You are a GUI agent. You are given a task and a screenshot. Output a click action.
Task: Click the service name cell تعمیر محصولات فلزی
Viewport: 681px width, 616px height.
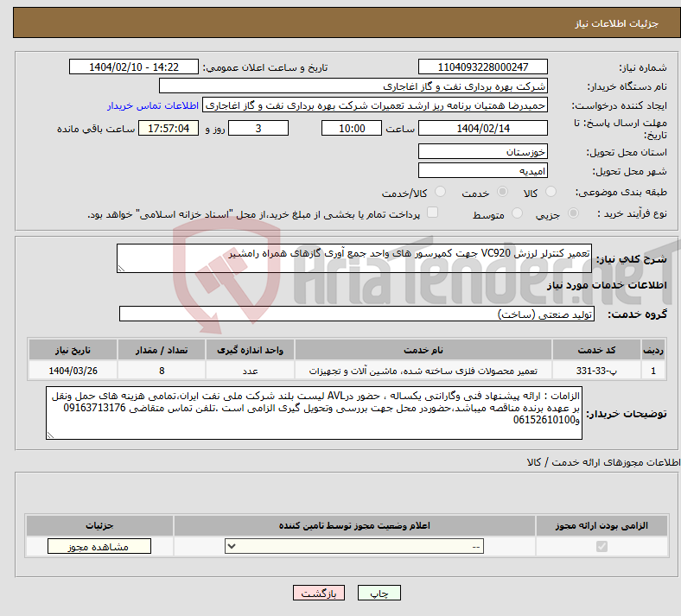click(x=423, y=371)
